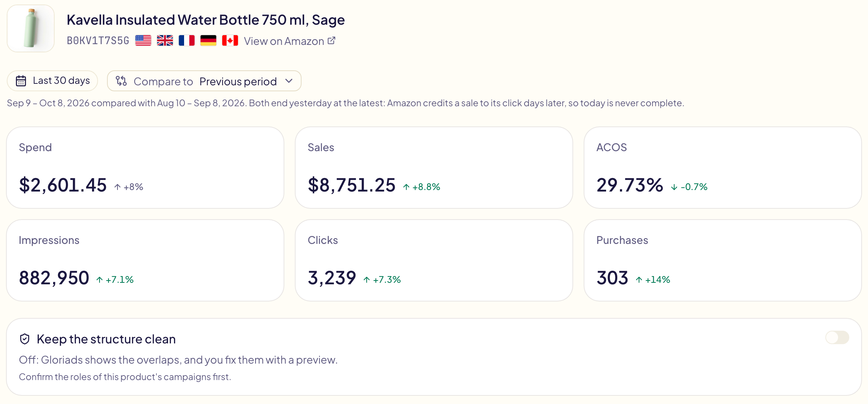Click the water bottle product thumbnail

[x=31, y=28]
